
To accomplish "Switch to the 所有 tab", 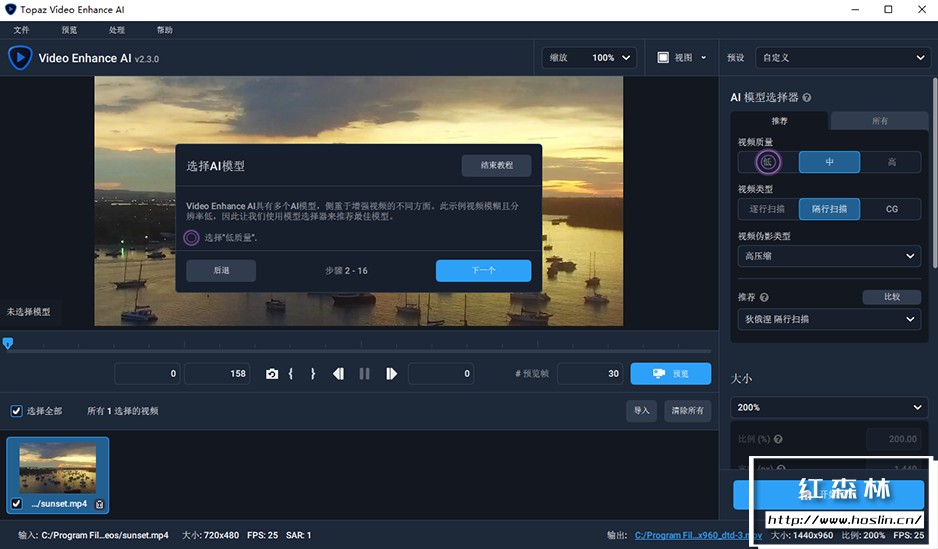I will click(880, 121).
